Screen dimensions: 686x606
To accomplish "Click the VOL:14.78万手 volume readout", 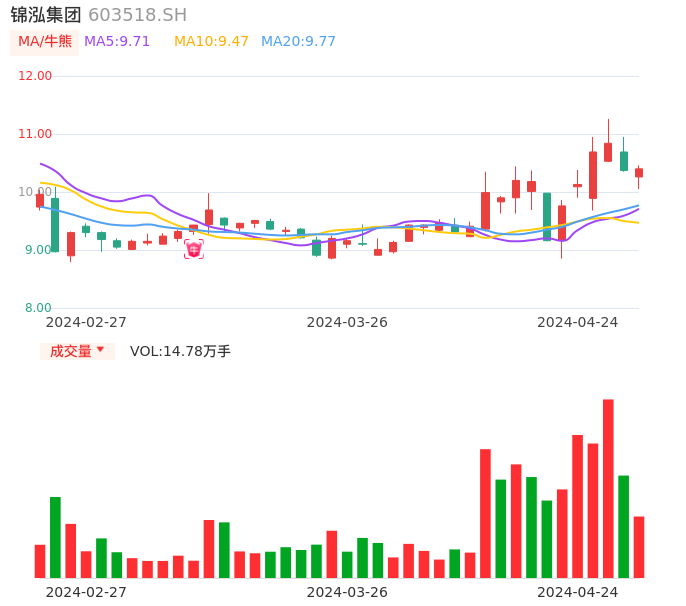I will (x=180, y=351).
